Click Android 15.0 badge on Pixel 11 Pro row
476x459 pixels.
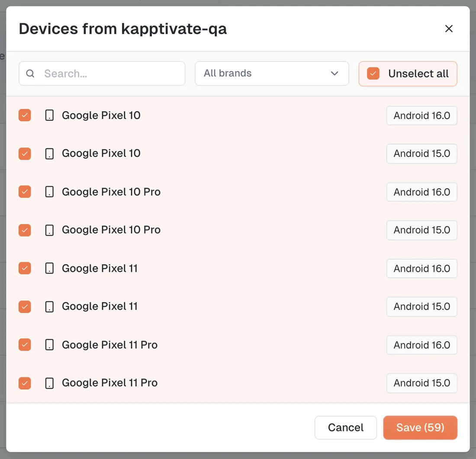(421, 383)
